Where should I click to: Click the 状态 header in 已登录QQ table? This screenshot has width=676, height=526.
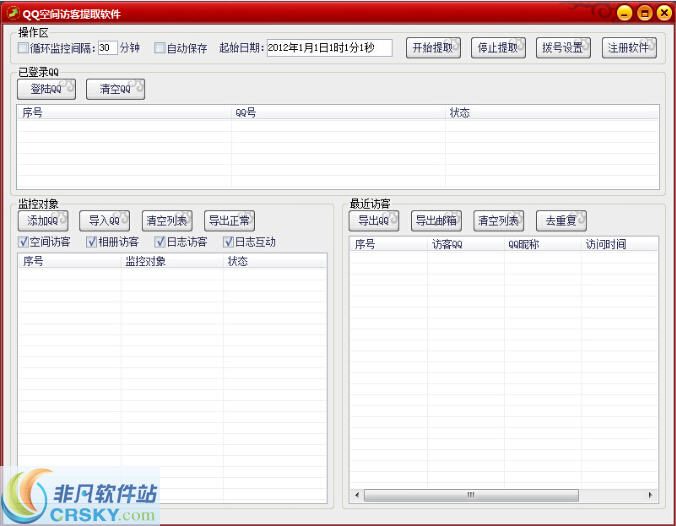tap(552, 113)
